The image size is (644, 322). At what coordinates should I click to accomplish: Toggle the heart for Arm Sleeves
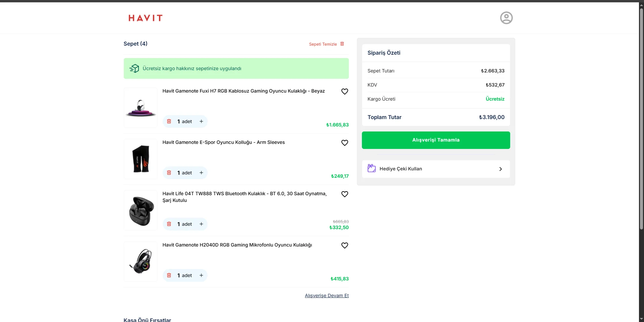coord(344,143)
